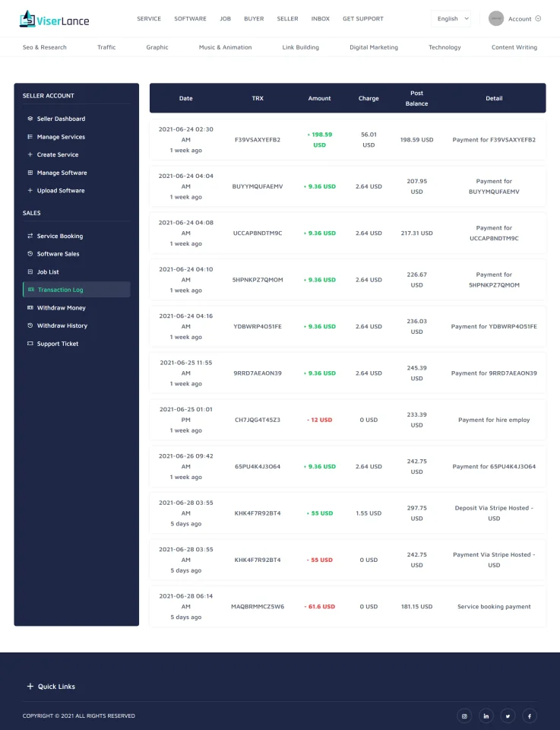Select TRX code CH7JQG4T45Z3
560x730 pixels.
(258, 420)
